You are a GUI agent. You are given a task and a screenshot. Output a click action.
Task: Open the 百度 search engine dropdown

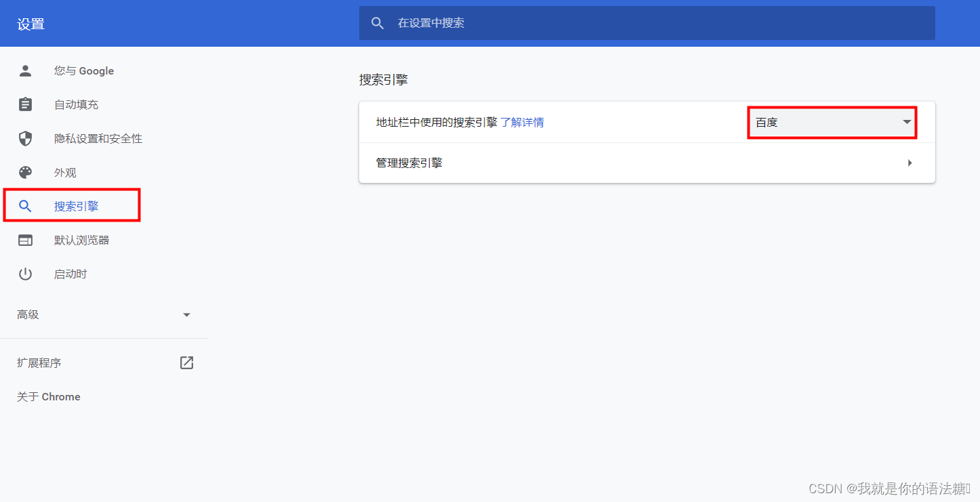click(832, 122)
